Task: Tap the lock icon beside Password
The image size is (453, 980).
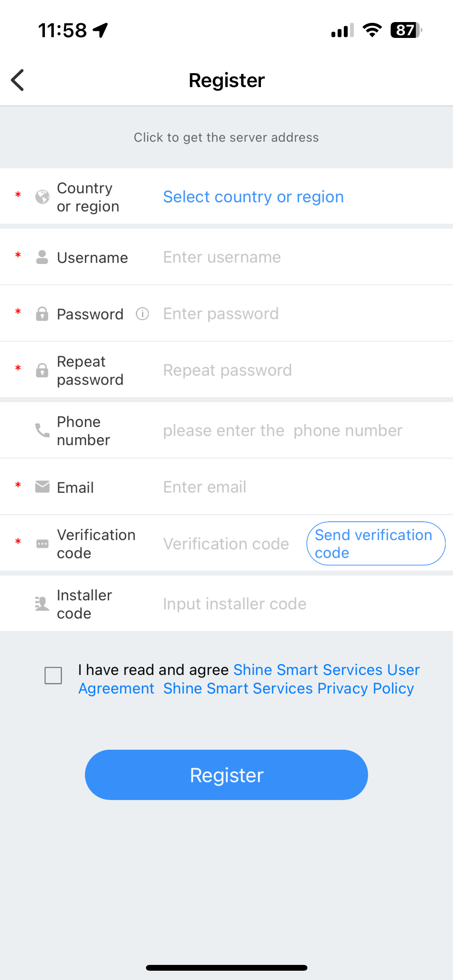Action: [42, 314]
